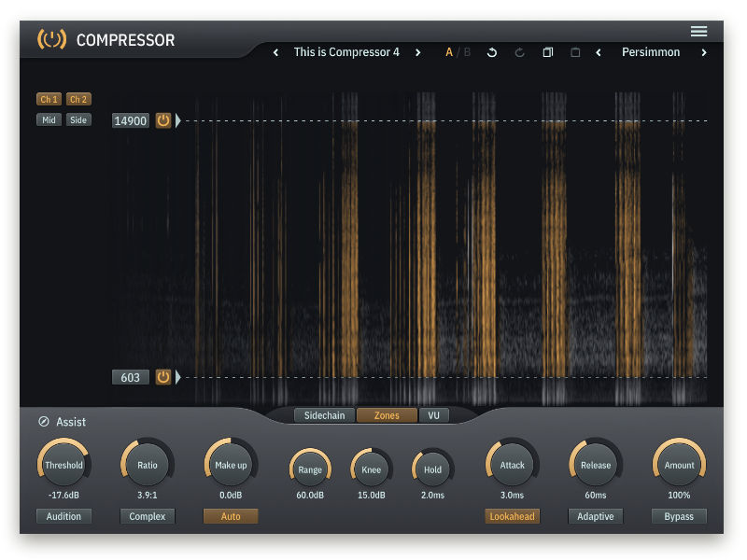The height and width of the screenshot is (560, 747).
Task: Click the Assist compass icon
Action: [44, 422]
